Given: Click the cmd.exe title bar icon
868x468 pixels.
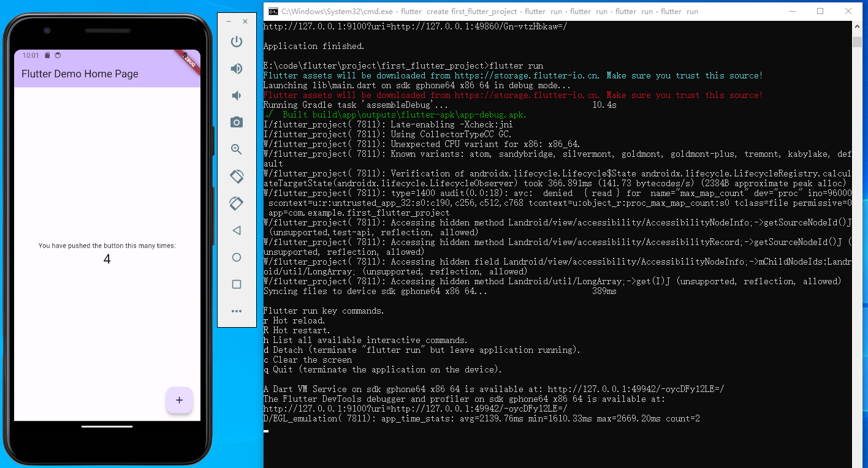Looking at the screenshot, I should pyautogui.click(x=273, y=11).
